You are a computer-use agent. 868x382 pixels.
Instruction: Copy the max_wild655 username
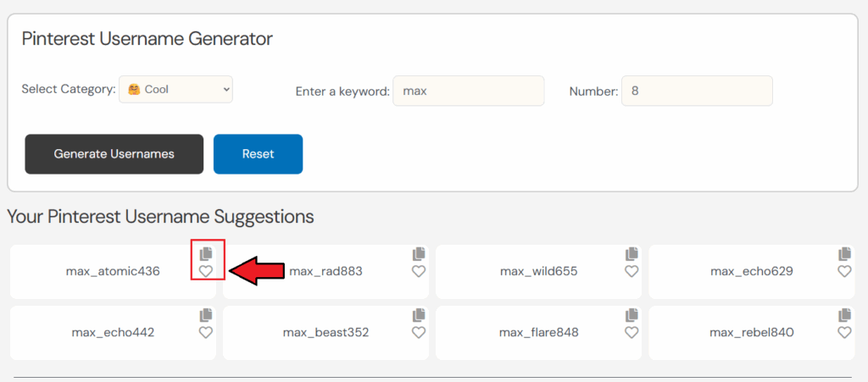coord(632,254)
